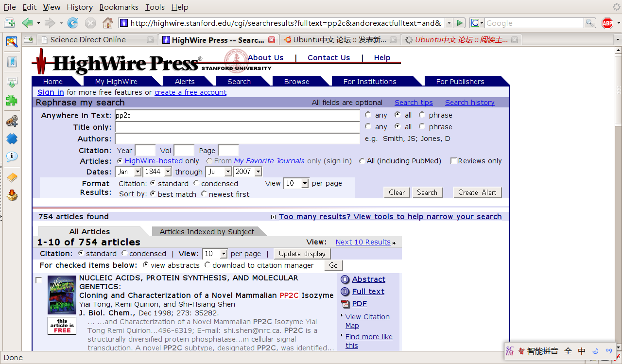The height and width of the screenshot is (364, 622).
Task: Click the J. Biol. Chem. journal cover thumbnail
Action: 62,295
